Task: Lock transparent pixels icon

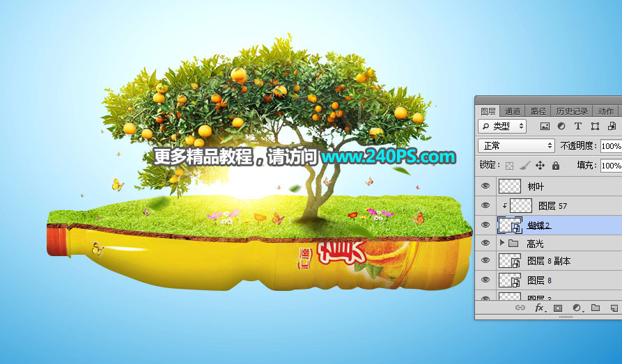Action: click(509, 166)
